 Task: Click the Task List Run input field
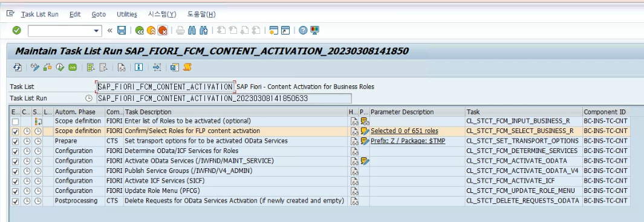[x=224, y=98]
